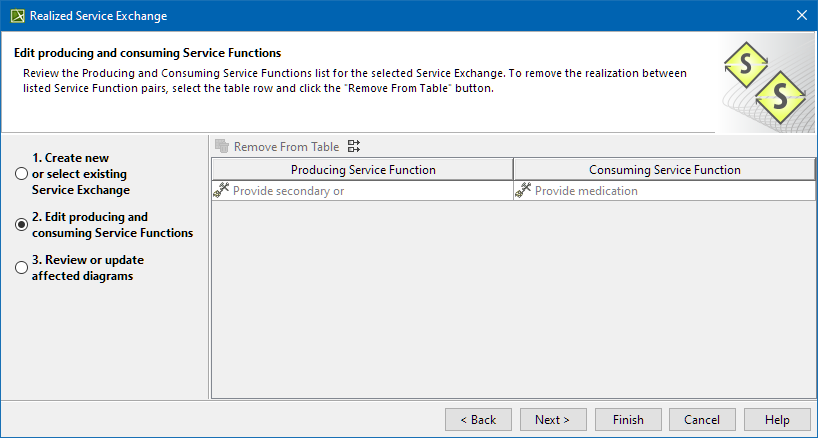Click the yellow diamond wizard logo
Image resolution: width=818 pixels, height=438 pixels.
click(766, 82)
